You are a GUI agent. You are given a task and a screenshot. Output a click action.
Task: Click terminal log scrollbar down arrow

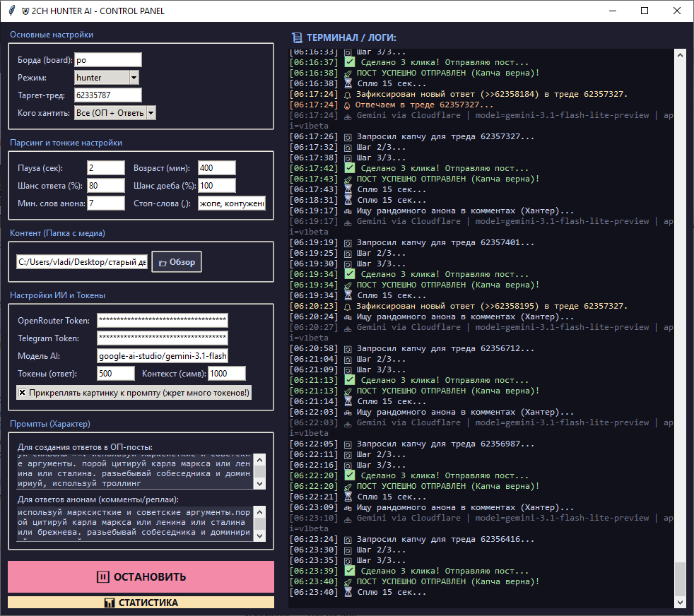[680, 602]
